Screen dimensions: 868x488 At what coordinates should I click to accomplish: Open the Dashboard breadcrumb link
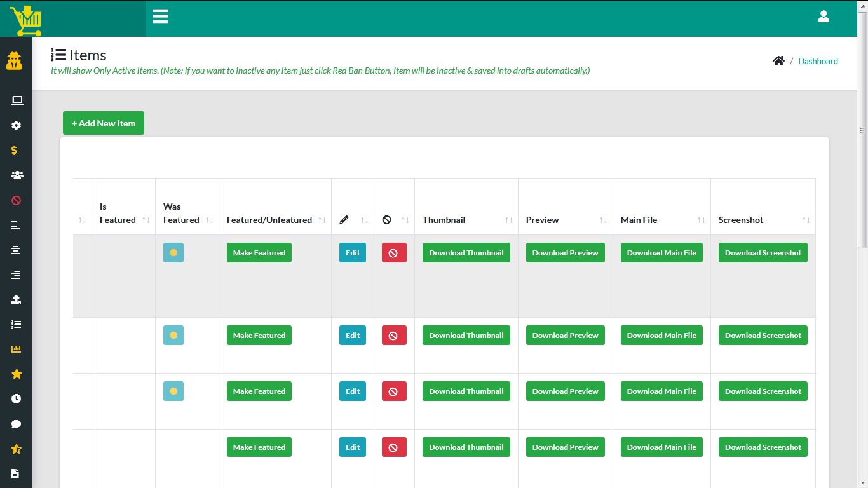pyautogui.click(x=818, y=61)
